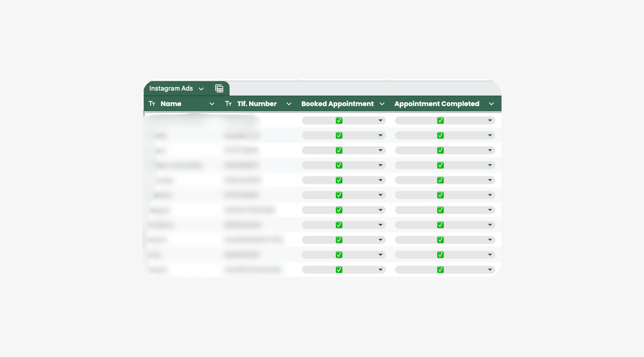Click the Appointment Completed header label
644x357 pixels.
click(436, 104)
